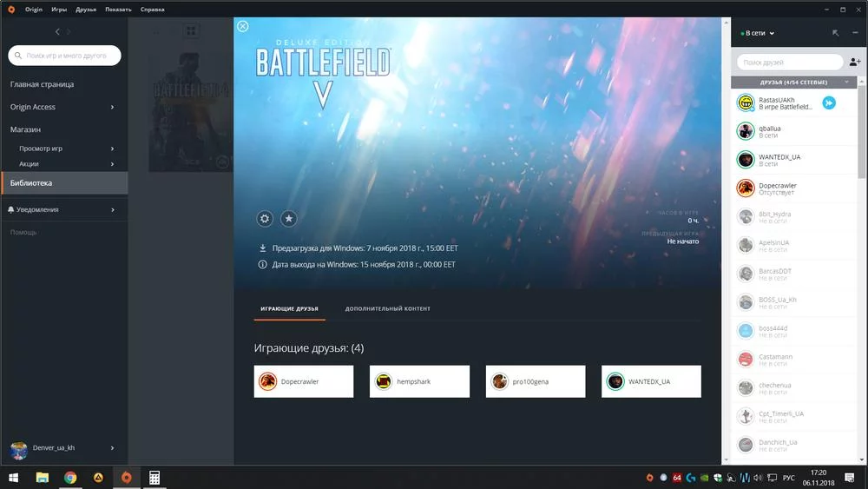Close the Battlefield V game details overlay
This screenshot has height=489, width=868.
click(x=242, y=26)
